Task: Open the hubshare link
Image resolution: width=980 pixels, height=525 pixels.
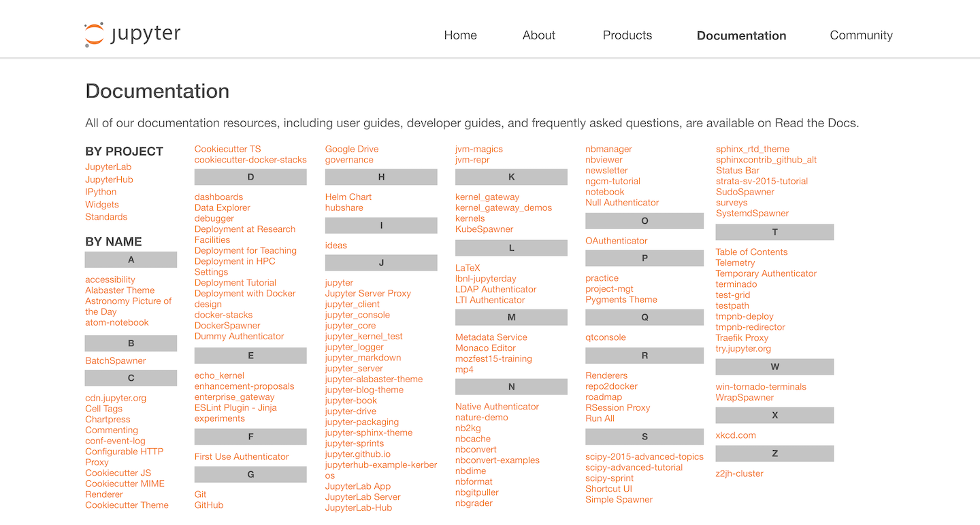Action: (x=344, y=208)
